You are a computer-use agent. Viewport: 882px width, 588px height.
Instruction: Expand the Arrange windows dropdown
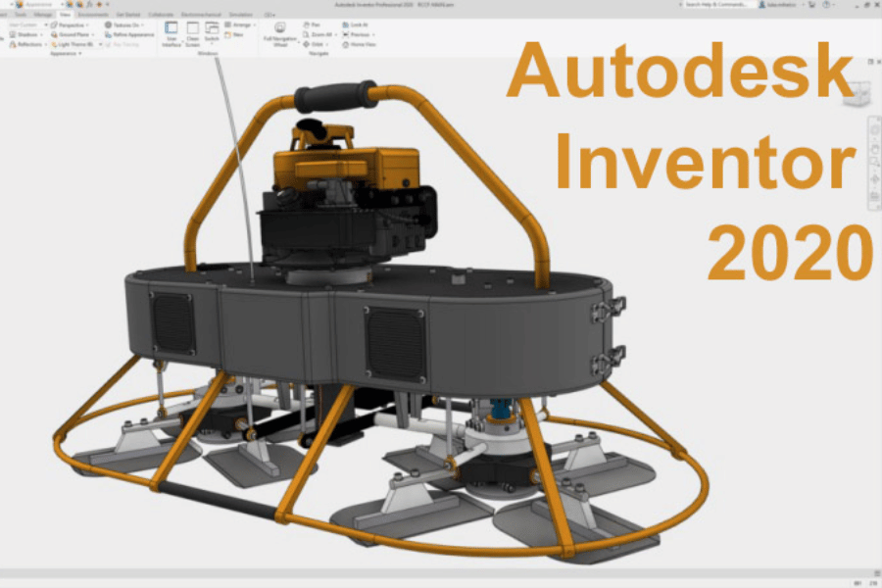pyautogui.click(x=256, y=24)
